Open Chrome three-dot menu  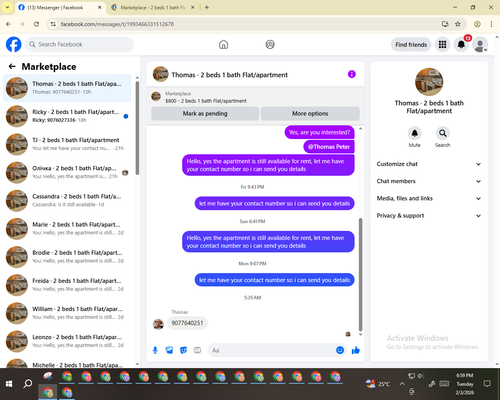tap(491, 24)
